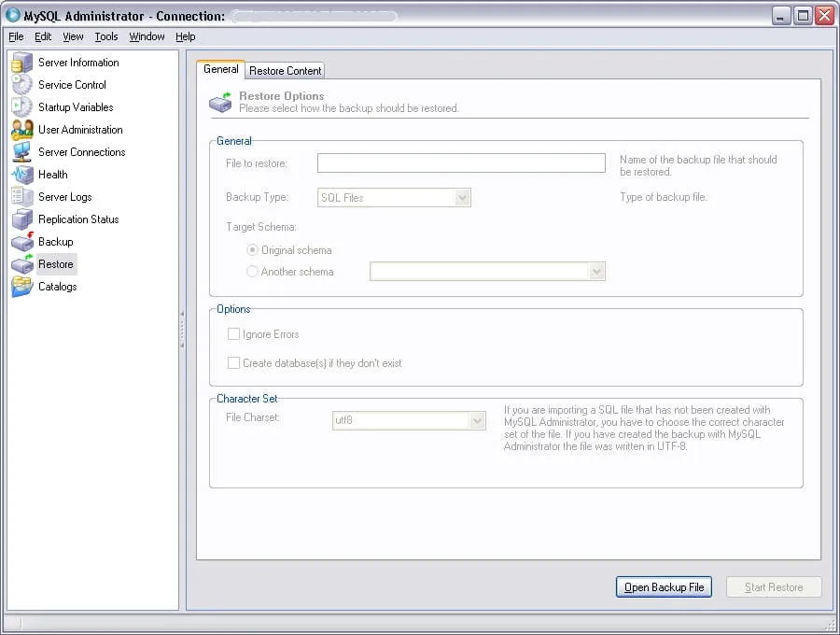Select the Backup drive icon

point(21,242)
